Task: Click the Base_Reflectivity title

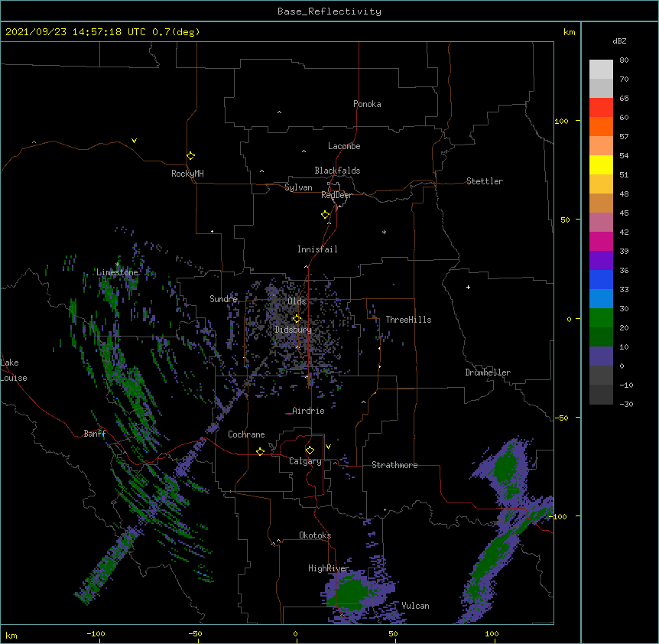Action: 329,11
